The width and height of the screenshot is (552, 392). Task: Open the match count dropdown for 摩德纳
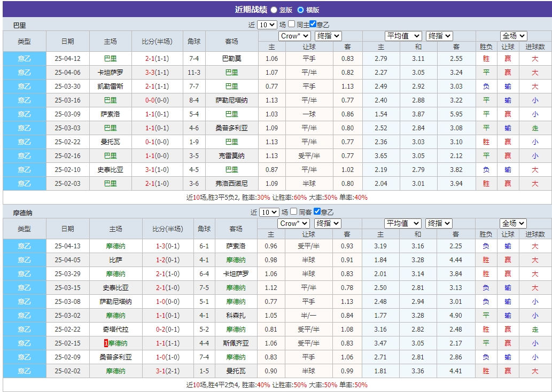pos(270,211)
